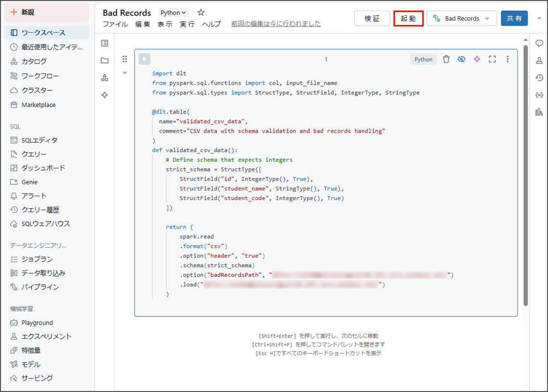The height and width of the screenshot is (392, 548).
Task: Star the Bad Records notebook as favorite
Action: (x=201, y=13)
